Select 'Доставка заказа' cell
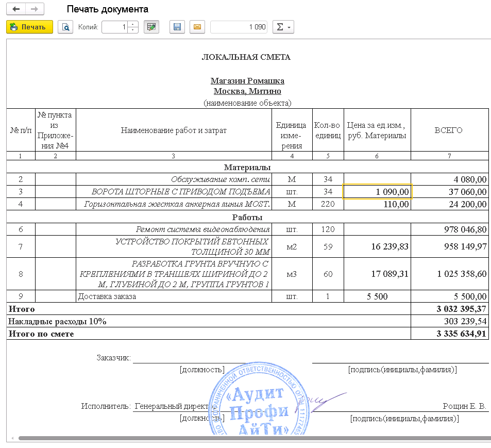The image size is (491, 448). pyautogui.click(x=174, y=296)
